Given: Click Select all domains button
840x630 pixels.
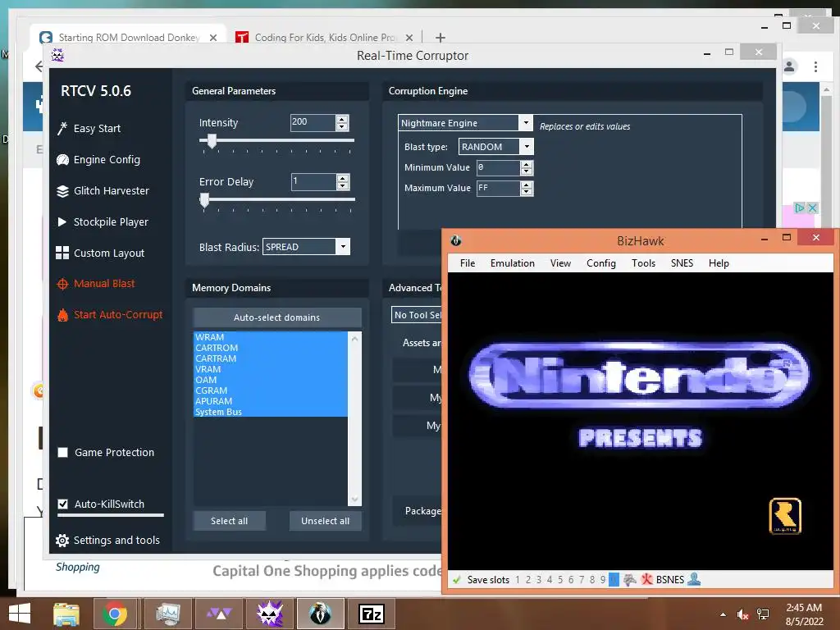Looking at the screenshot, I should [230, 521].
